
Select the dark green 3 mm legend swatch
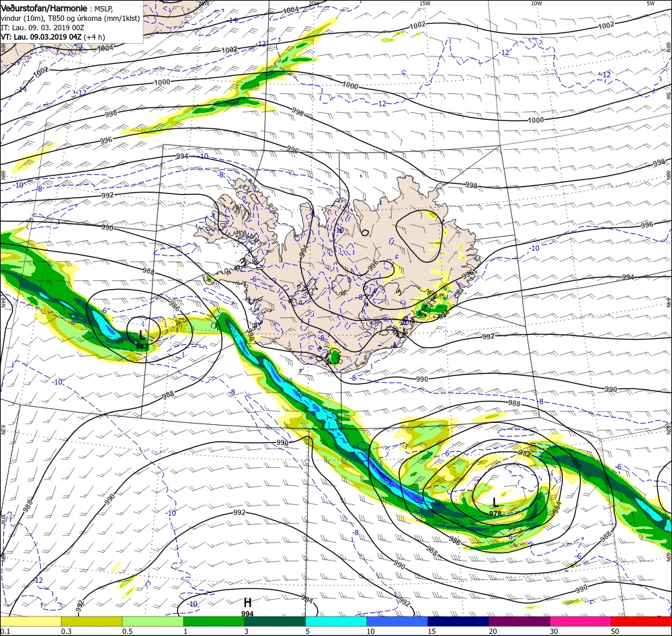(x=275, y=622)
